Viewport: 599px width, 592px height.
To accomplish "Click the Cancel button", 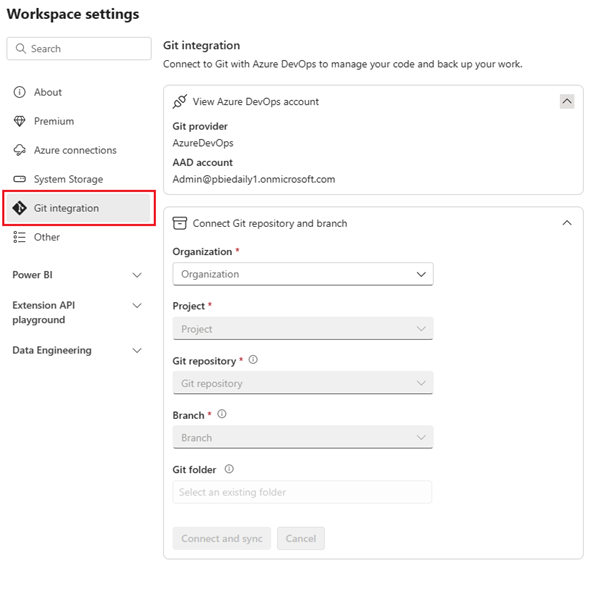I will tap(301, 539).
